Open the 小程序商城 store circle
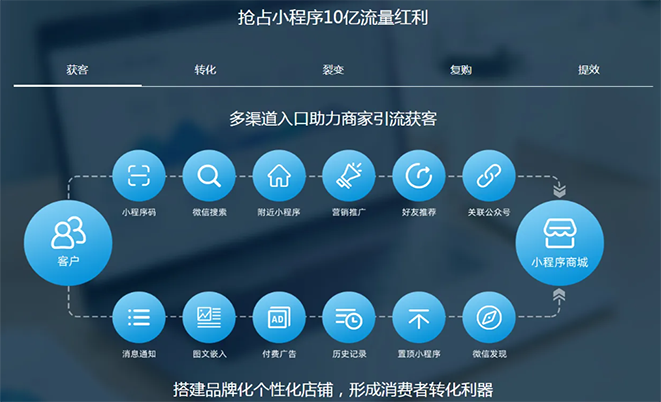Screen dimensions: 661x402 pyautogui.click(x=559, y=241)
